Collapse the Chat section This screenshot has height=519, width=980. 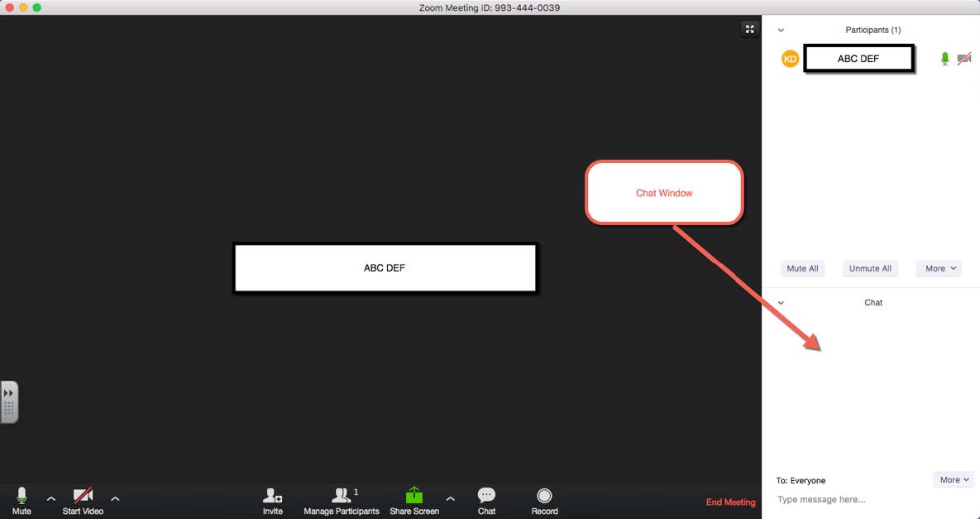[780, 302]
